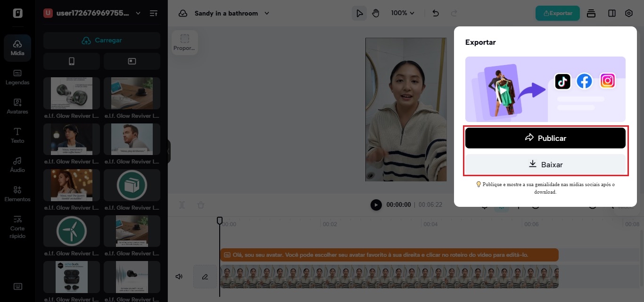Click the Baixar download button

[x=545, y=164]
